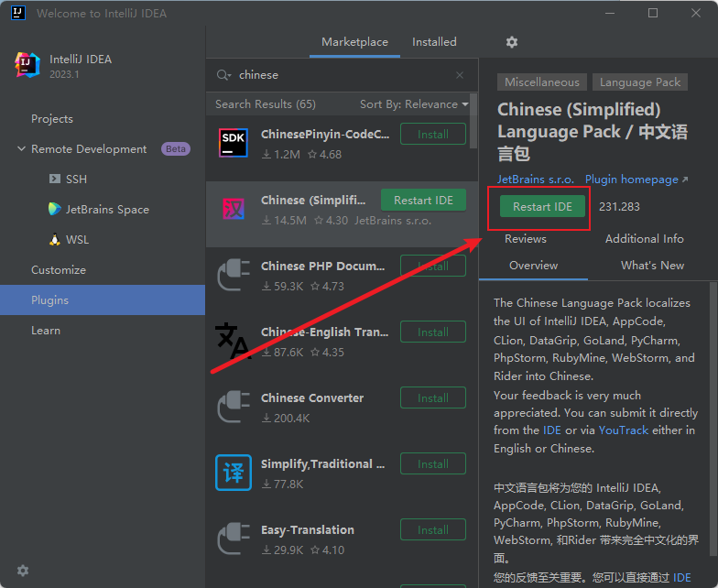Click the Beta badge

click(176, 148)
